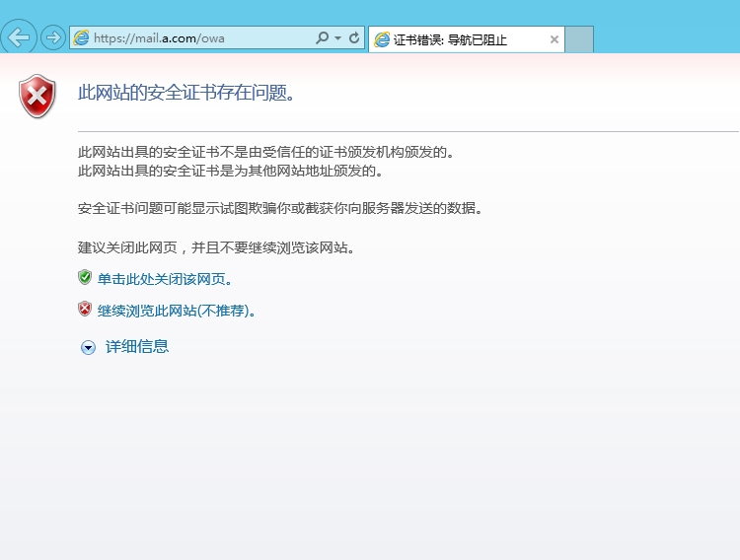Open a new tab with the blank tab button
This screenshot has height=560, width=740.
[579, 39]
